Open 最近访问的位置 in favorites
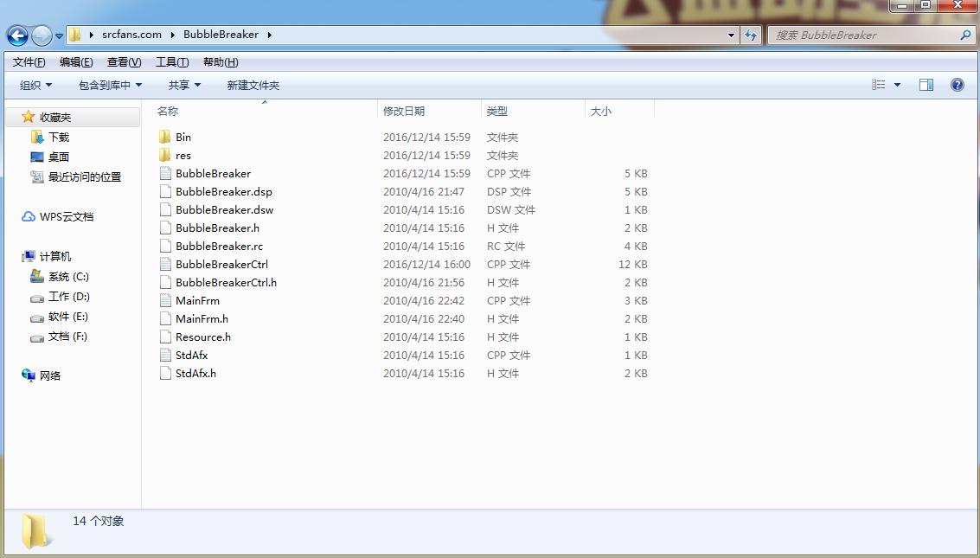980x558 pixels. 85,176
